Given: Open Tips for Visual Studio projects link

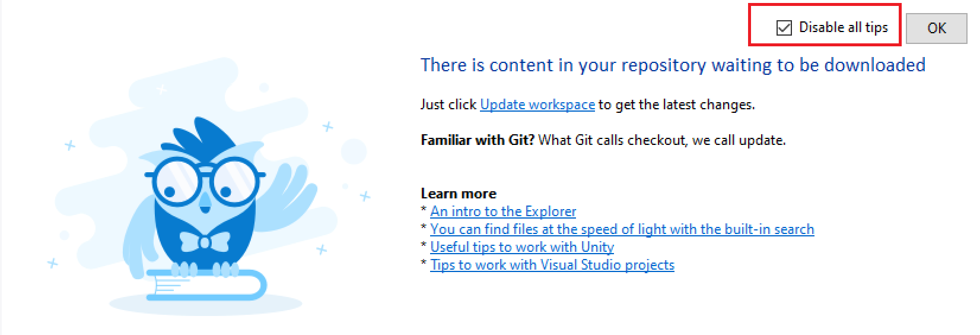Looking at the screenshot, I should click(x=552, y=265).
